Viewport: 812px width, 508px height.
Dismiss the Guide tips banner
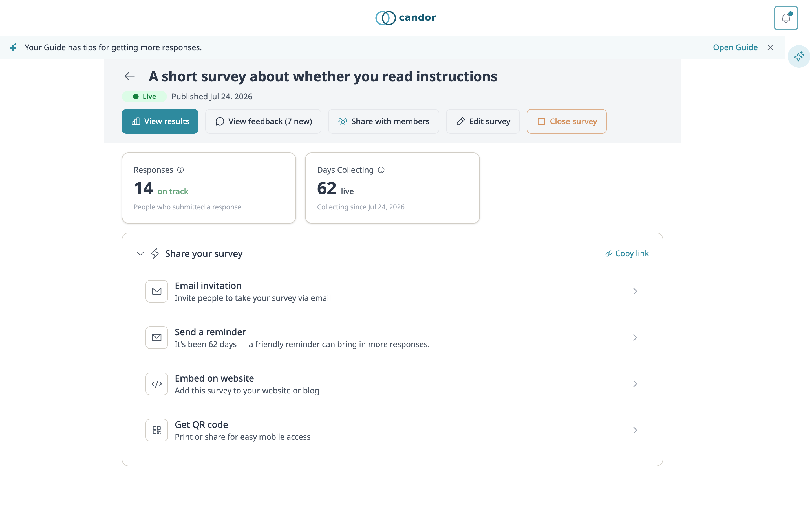point(770,47)
